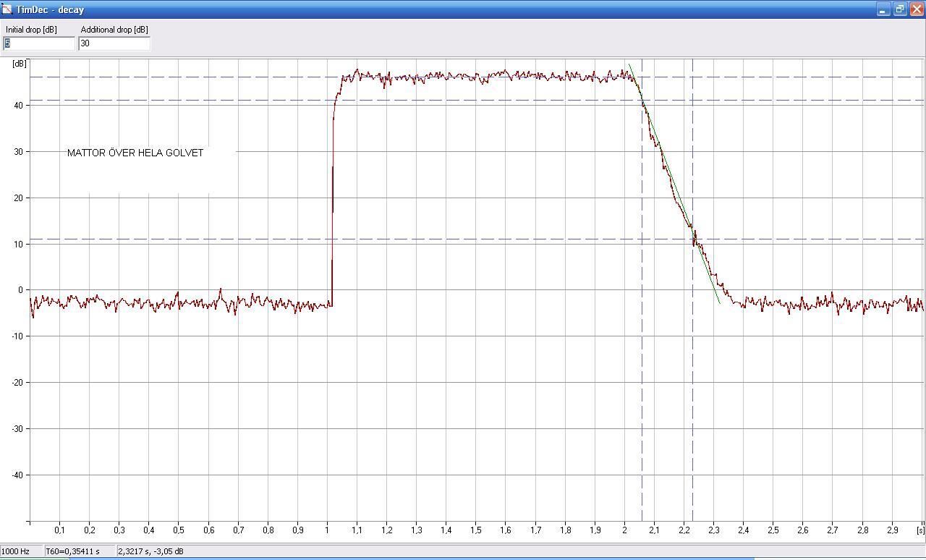
Task: Restore down the TimDec window
Action: coord(899,9)
